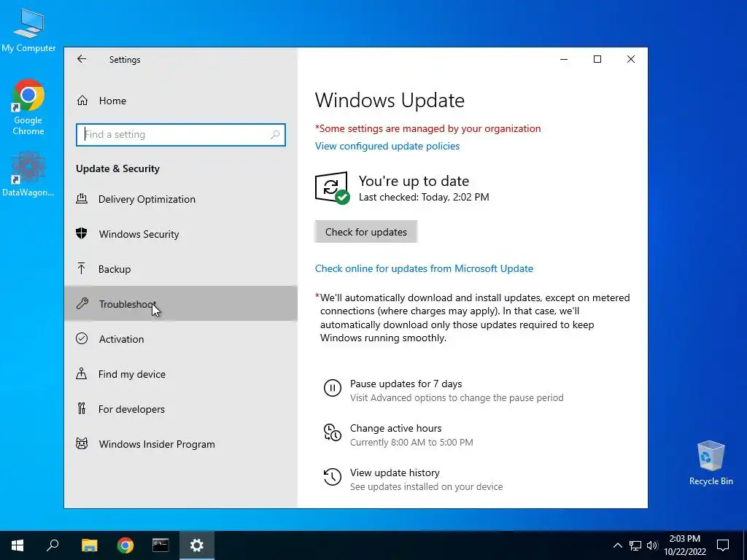Viewport: 747px width, 560px height.
Task: Click 'Visit Advanced options to change the pause period' text
Action: coord(457,397)
